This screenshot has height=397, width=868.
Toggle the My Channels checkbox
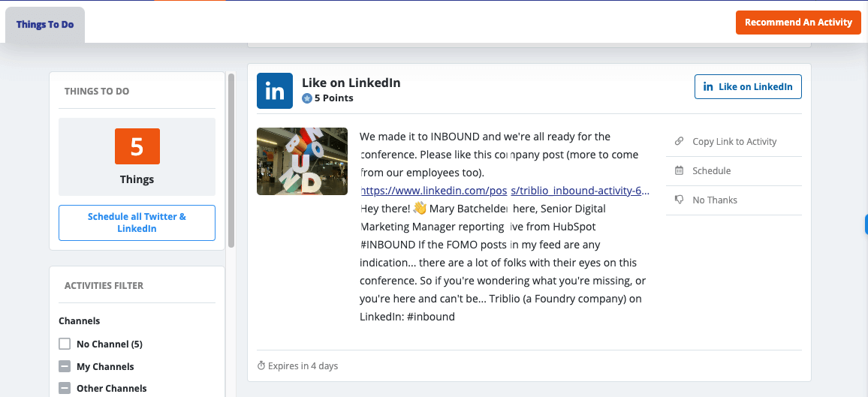(65, 366)
